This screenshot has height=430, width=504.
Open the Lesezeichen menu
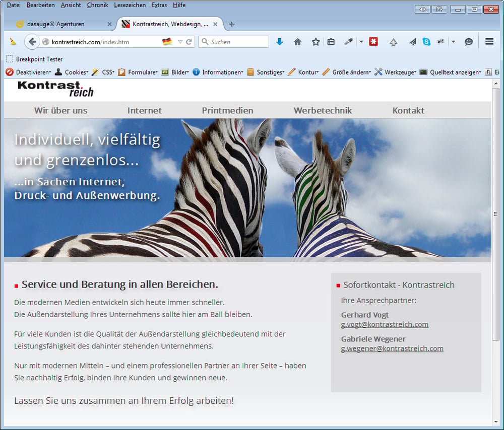click(130, 5)
